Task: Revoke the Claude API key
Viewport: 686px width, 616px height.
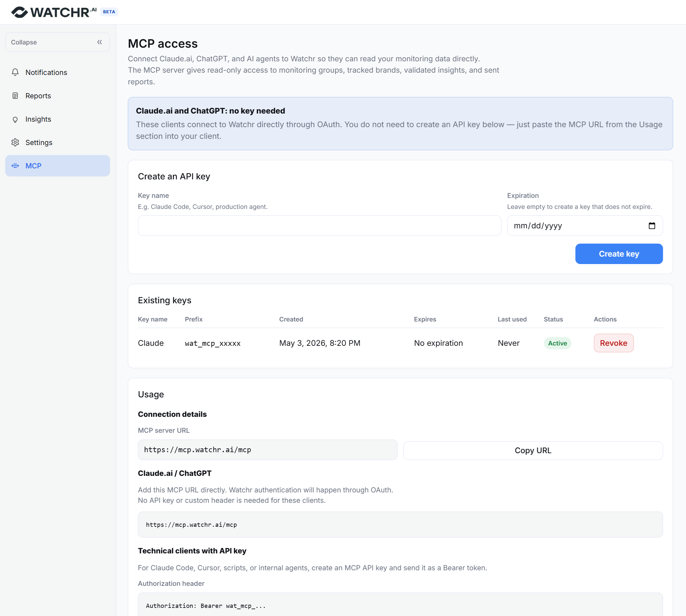Action: click(x=614, y=343)
